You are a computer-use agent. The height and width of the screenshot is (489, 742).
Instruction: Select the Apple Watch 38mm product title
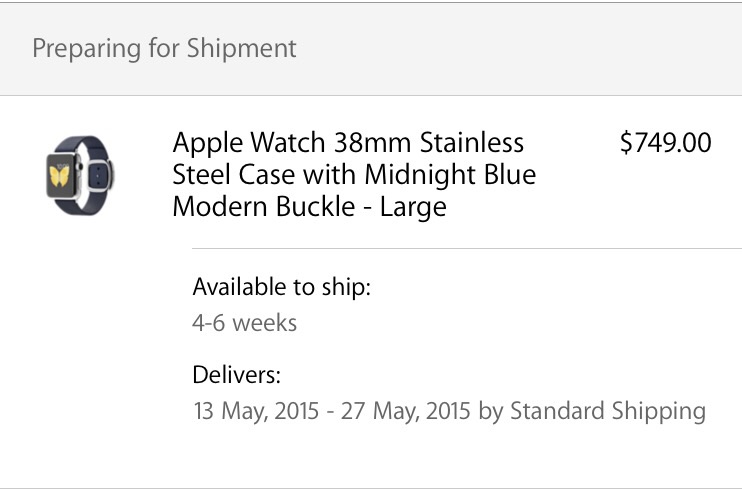coord(354,174)
